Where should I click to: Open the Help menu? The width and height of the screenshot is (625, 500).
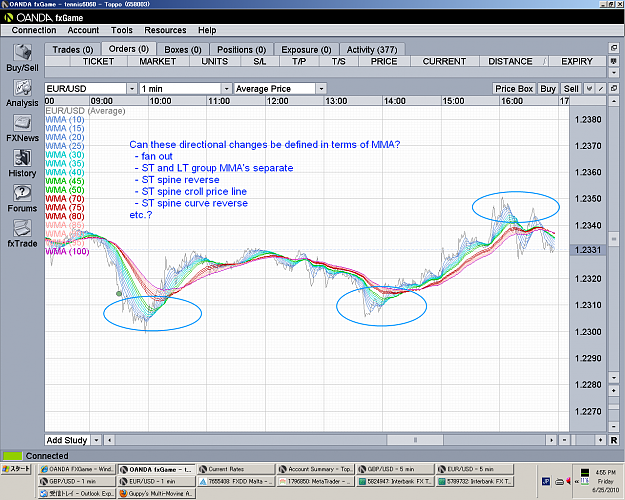(x=207, y=30)
